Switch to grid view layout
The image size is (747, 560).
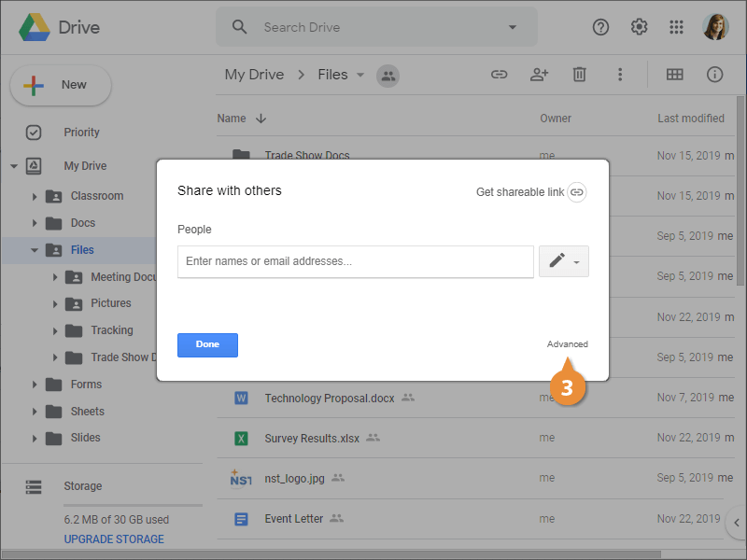coord(674,75)
